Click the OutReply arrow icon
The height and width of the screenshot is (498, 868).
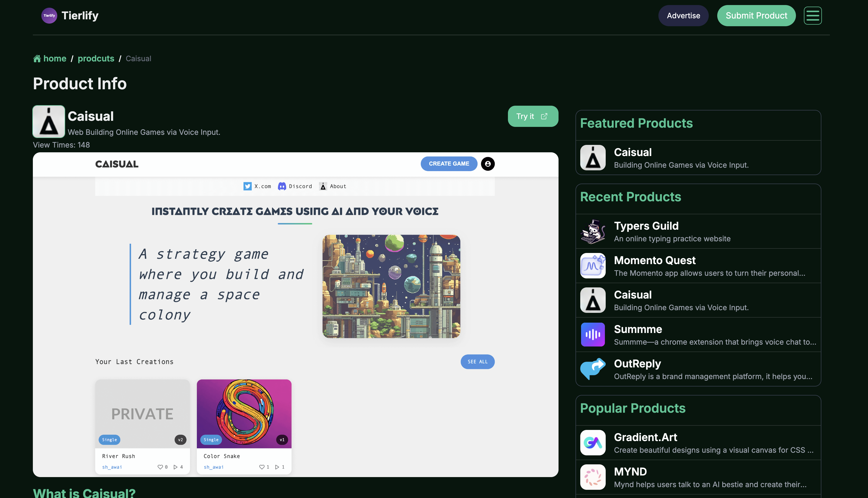[593, 369]
